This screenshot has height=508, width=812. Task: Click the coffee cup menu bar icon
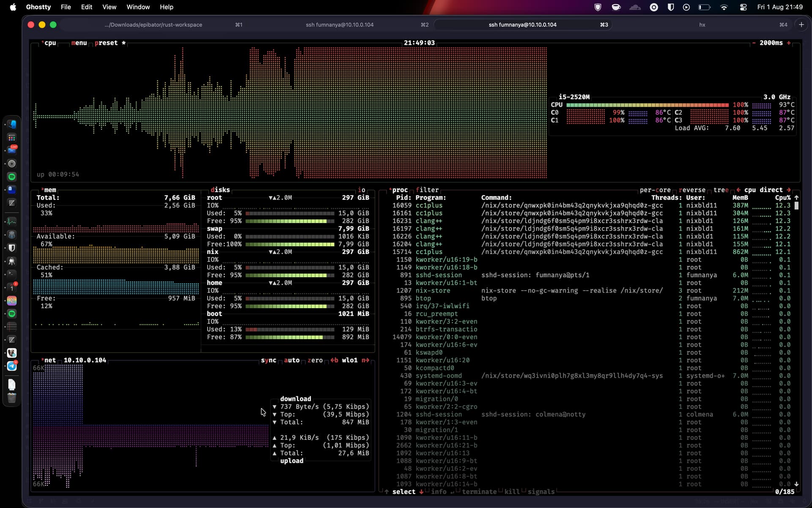point(616,7)
